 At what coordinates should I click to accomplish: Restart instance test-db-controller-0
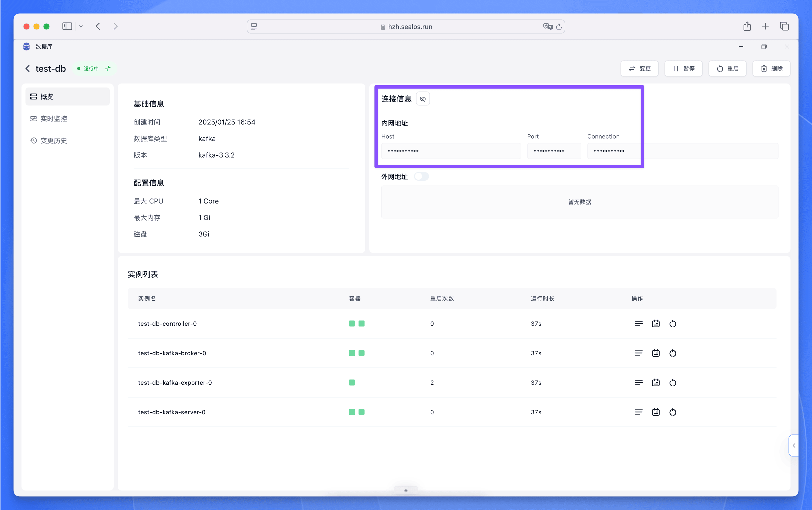tap(673, 324)
